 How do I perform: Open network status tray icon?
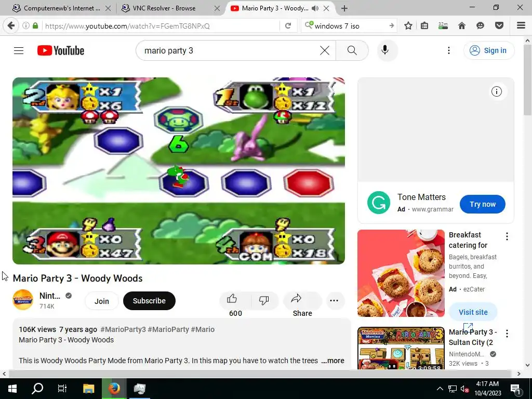pos(453,389)
